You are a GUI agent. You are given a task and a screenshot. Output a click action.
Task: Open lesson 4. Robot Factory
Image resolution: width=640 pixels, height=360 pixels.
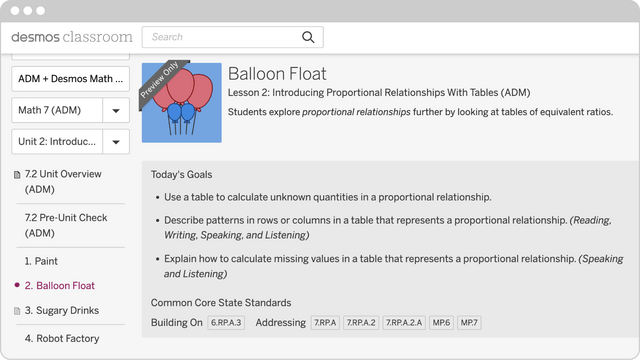coord(62,338)
